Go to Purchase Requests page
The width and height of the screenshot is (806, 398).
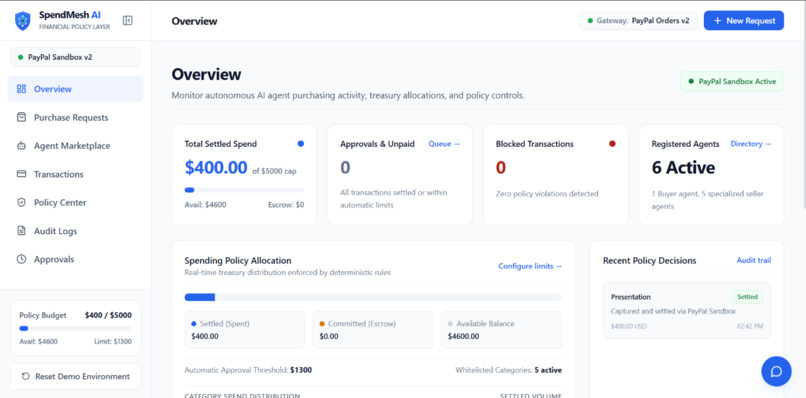[75, 117]
